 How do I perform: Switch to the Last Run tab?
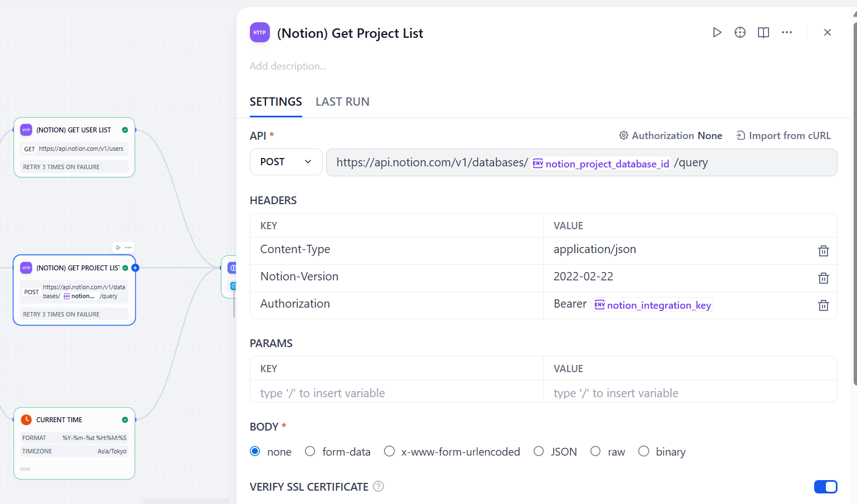click(x=342, y=102)
